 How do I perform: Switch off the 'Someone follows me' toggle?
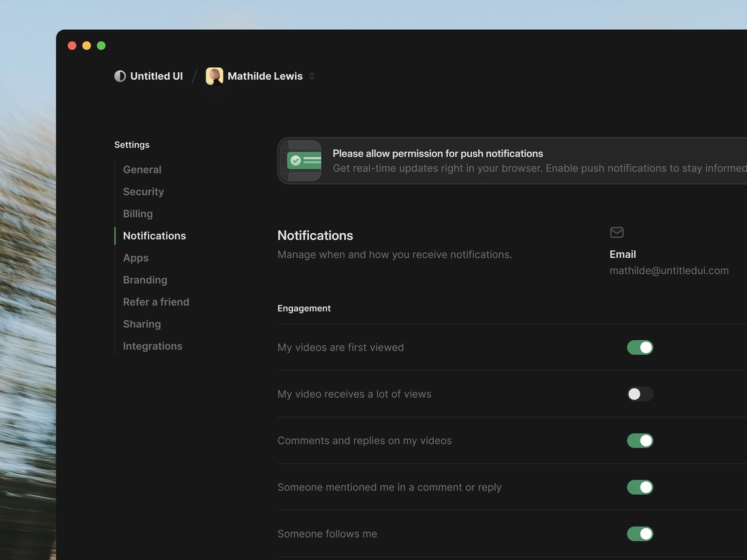tap(640, 534)
